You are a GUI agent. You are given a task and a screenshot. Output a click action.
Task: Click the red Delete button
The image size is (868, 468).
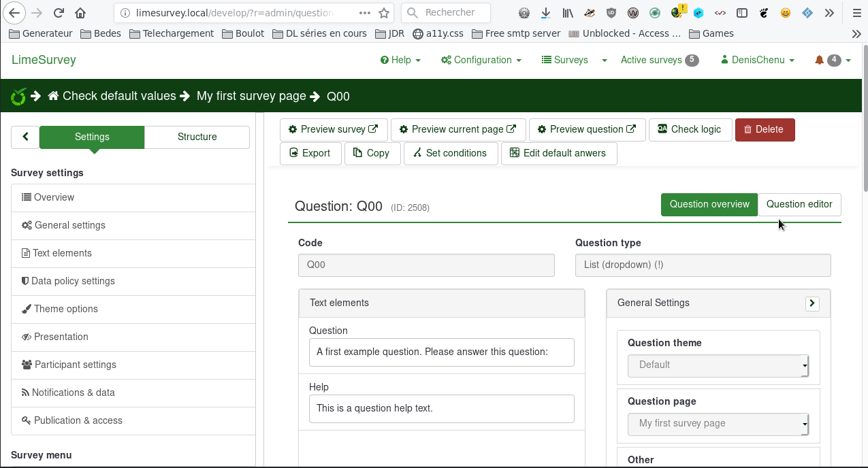click(x=765, y=129)
